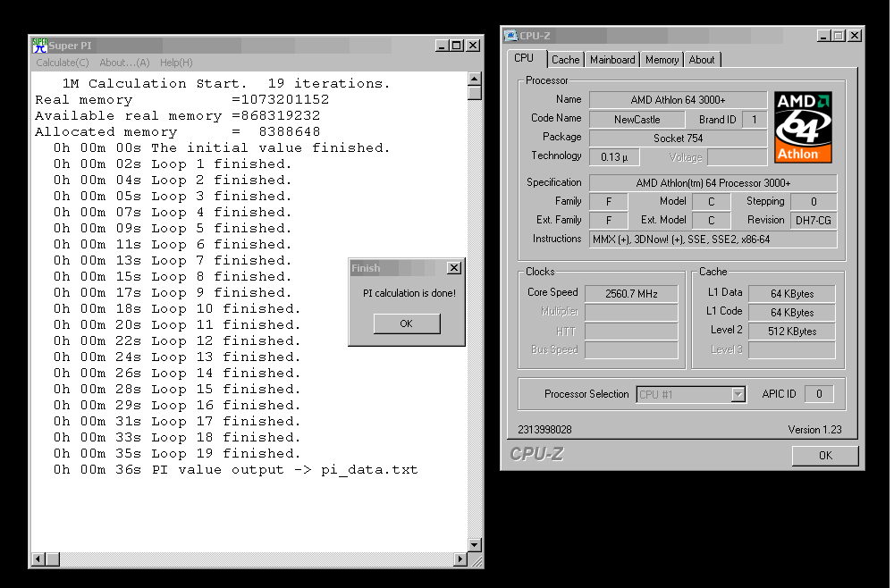Viewport: 894px width, 588px height.
Task: Click the Technology field 0.13 µ
Action: click(614, 157)
